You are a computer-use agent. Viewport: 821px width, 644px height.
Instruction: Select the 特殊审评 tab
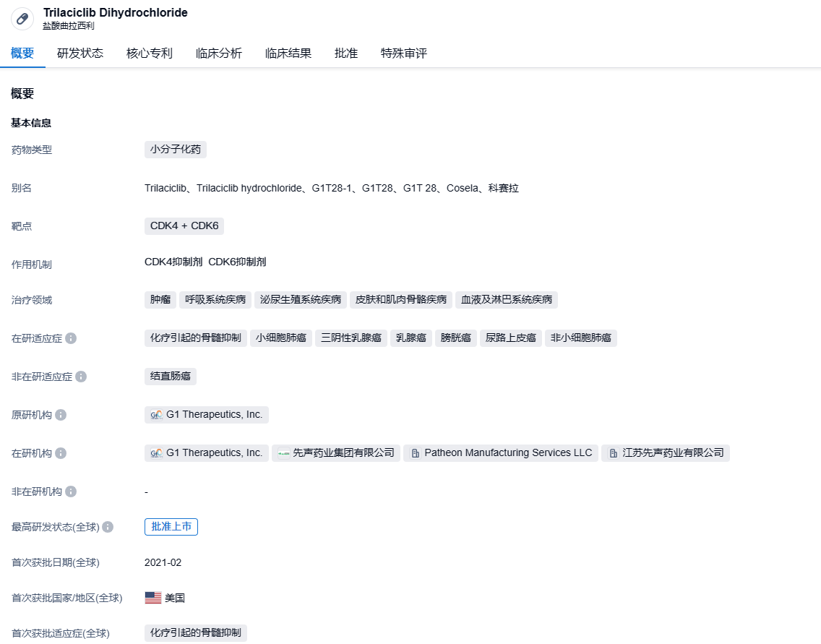click(x=404, y=53)
